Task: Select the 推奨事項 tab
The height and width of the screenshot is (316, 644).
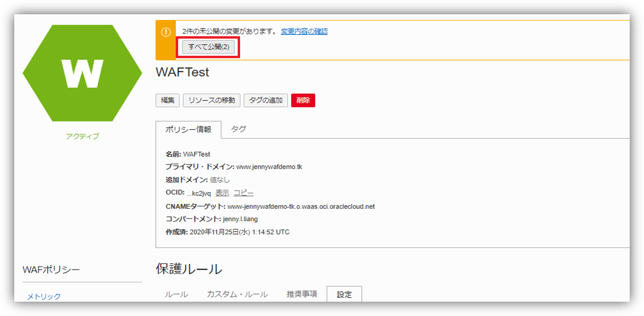Action: click(302, 294)
